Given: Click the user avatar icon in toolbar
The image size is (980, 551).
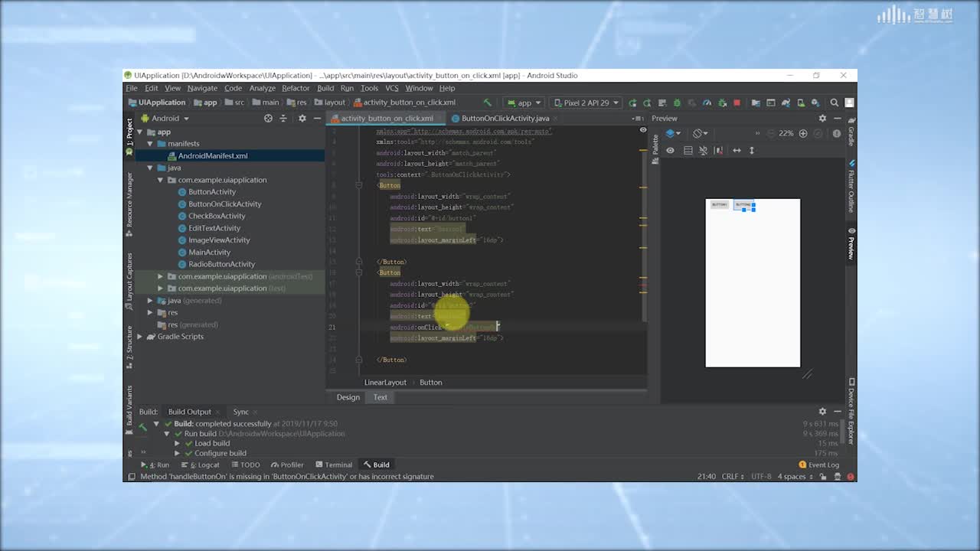Looking at the screenshot, I should (848, 103).
